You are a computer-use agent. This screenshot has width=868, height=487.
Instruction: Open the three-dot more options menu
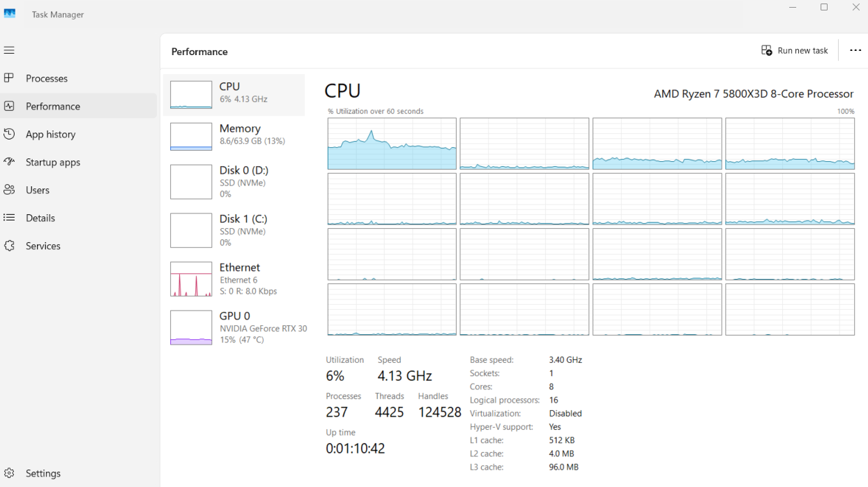coord(855,51)
